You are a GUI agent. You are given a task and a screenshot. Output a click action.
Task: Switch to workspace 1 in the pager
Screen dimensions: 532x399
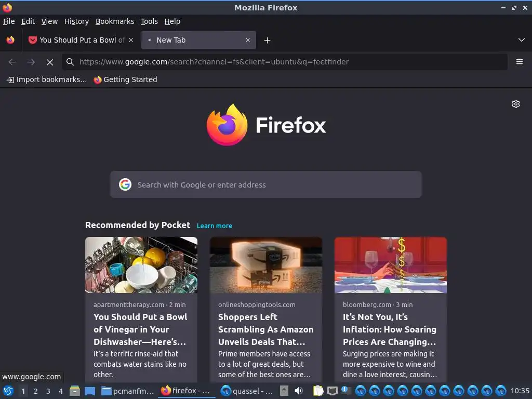pos(23,391)
